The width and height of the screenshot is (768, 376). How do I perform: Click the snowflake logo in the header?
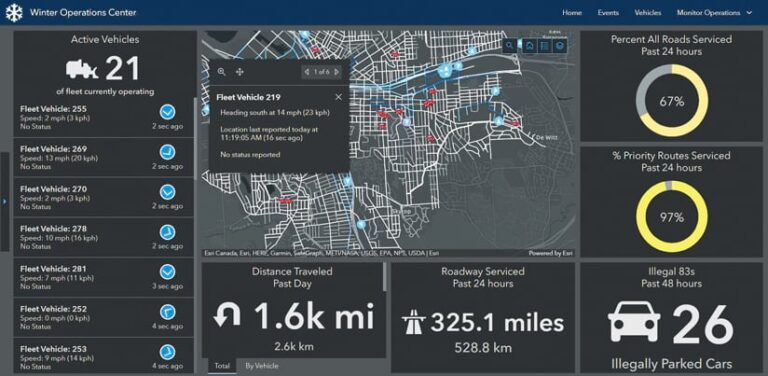click(x=14, y=13)
